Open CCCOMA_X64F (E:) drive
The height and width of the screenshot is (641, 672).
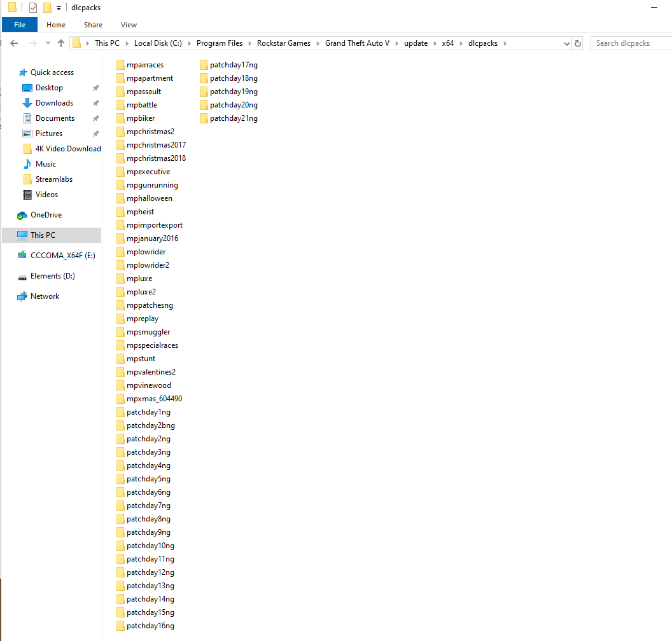pos(62,256)
